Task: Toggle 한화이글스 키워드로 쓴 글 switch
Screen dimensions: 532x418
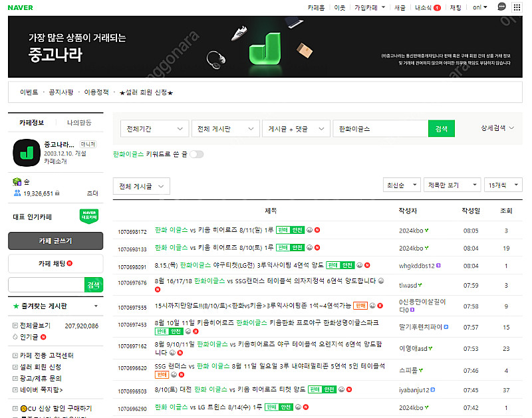Action: tap(196, 154)
